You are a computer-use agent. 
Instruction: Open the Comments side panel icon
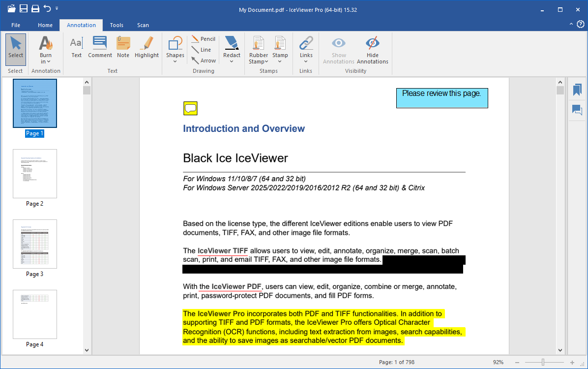(x=577, y=110)
